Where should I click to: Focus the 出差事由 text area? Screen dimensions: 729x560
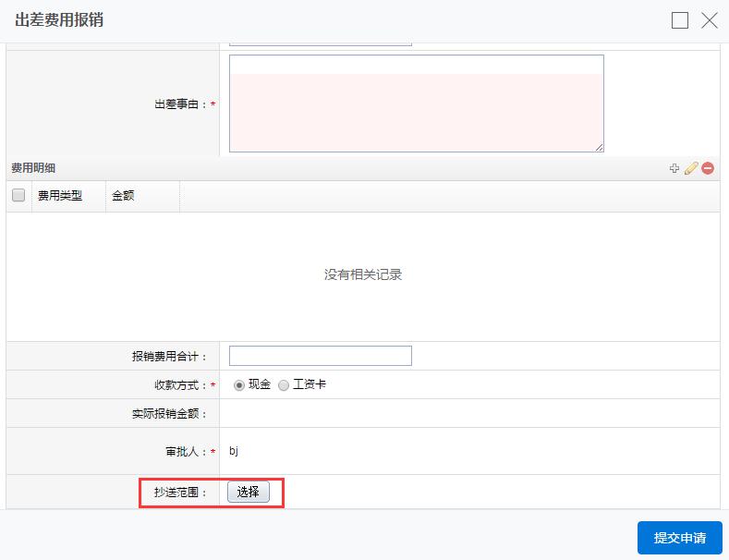tap(416, 103)
